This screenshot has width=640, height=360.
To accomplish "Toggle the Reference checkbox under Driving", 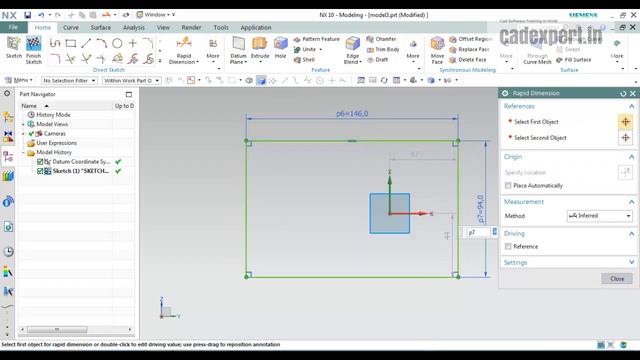I will click(508, 247).
